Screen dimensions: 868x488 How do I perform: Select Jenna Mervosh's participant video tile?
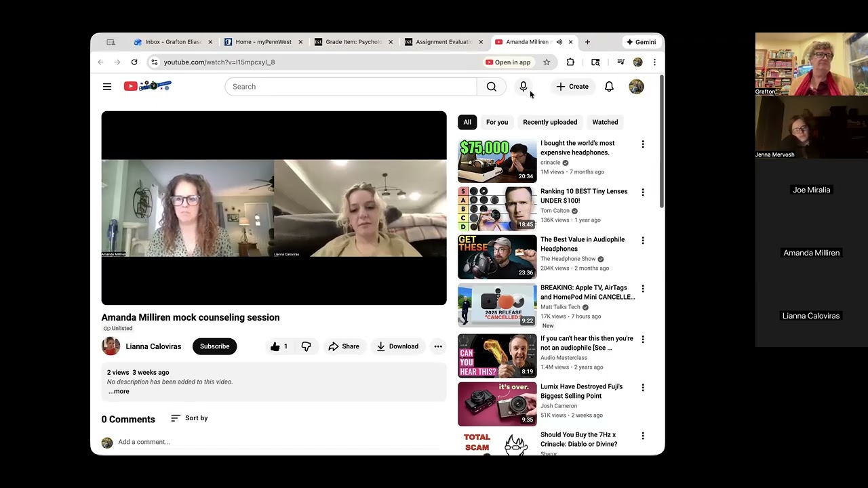812,127
